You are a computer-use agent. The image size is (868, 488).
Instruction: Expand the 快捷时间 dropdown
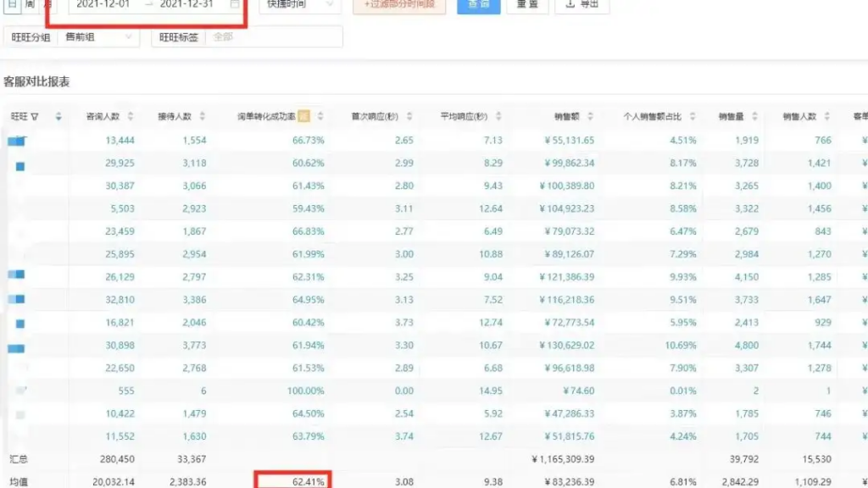pos(299,5)
